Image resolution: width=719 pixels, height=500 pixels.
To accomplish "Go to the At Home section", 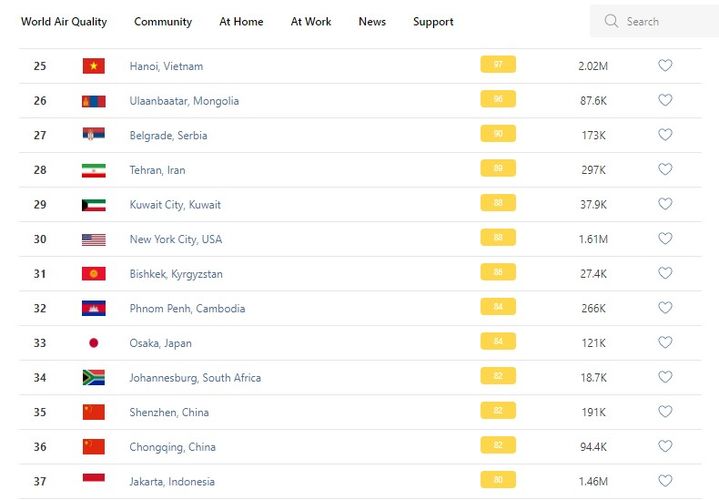I will [x=241, y=21].
